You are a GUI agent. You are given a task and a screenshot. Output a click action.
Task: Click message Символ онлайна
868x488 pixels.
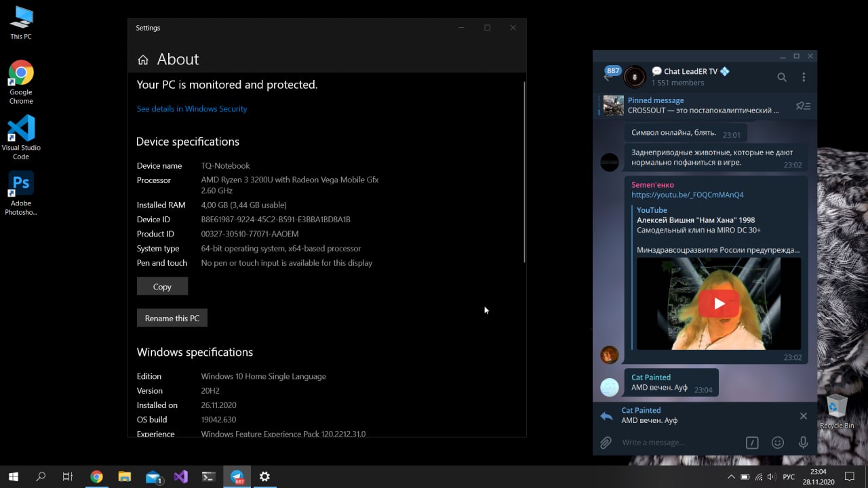tap(686, 134)
